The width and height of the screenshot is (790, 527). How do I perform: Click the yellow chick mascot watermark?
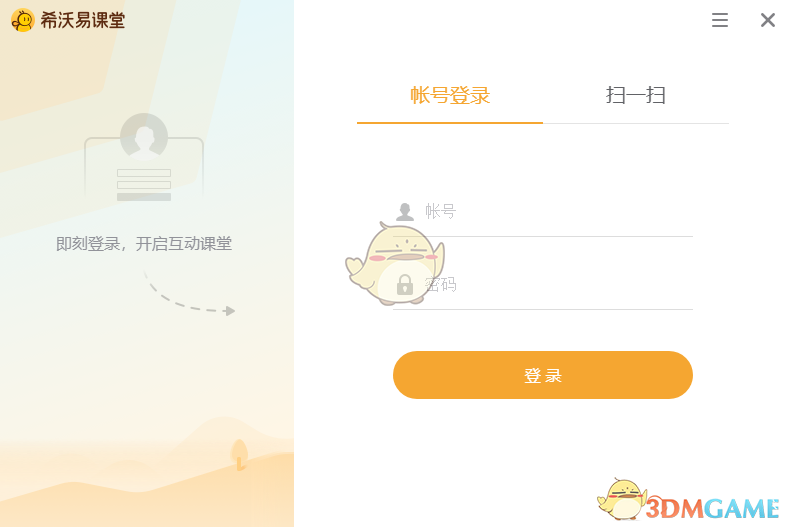[x=394, y=264]
